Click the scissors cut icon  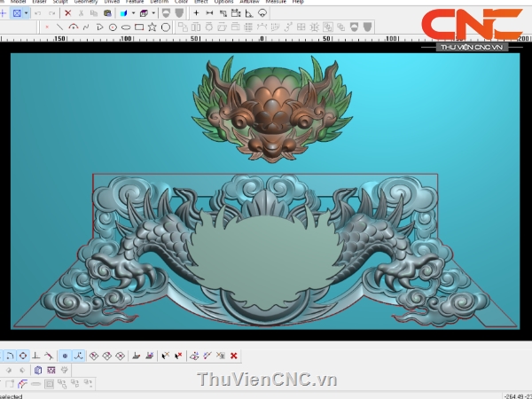pyautogui.click(x=82, y=13)
